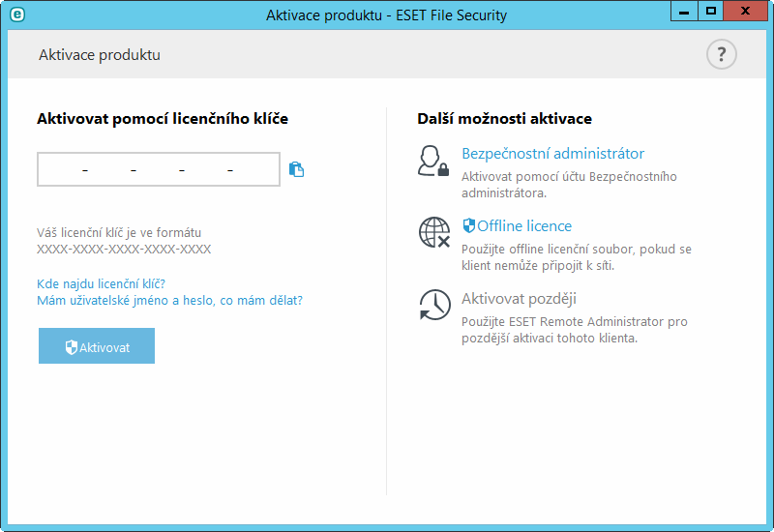Click the paste license key clipboard icon

coord(296,169)
